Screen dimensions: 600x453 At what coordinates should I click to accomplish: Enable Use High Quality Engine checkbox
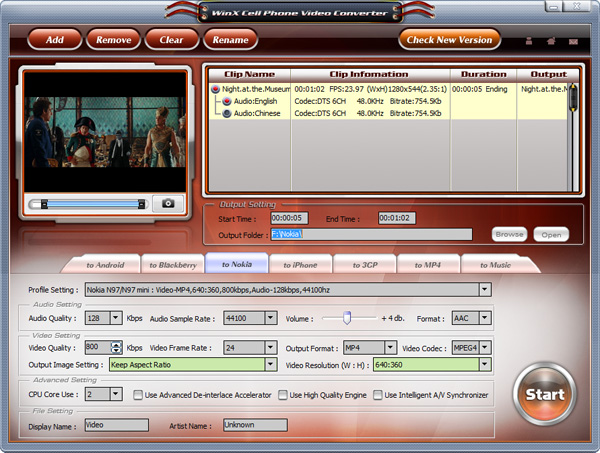click(x=283, y=395)
